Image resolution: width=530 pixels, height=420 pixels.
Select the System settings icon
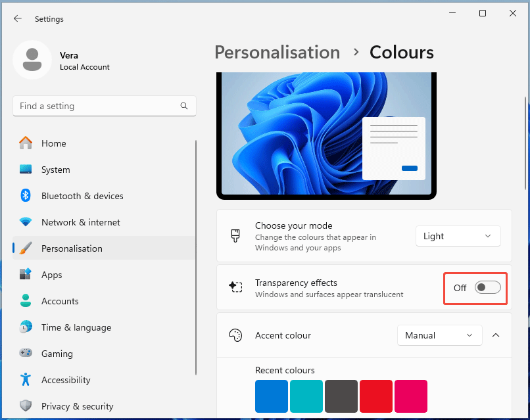click(26, 170)
